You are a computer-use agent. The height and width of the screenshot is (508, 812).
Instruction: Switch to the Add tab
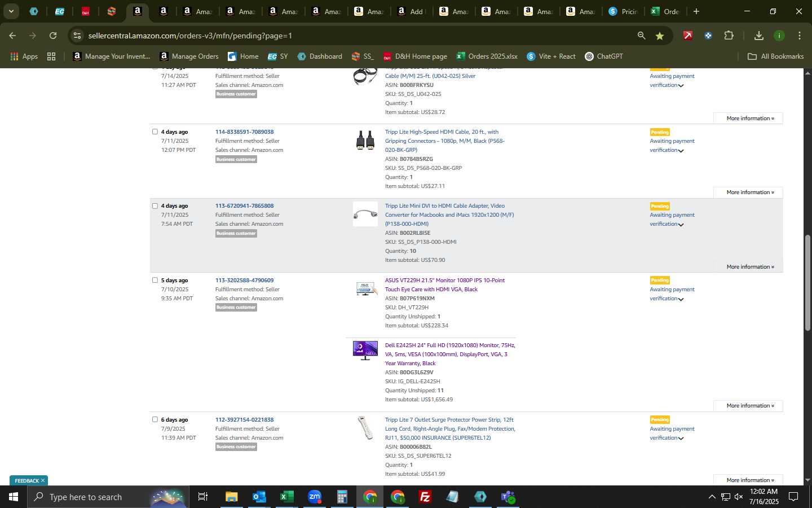coord(411,11)
